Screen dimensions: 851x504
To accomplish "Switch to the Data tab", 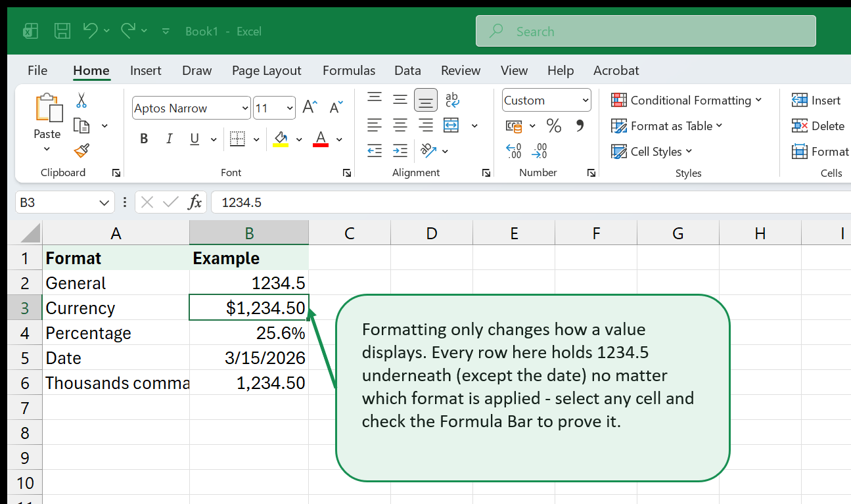I will tap(407, 70).
